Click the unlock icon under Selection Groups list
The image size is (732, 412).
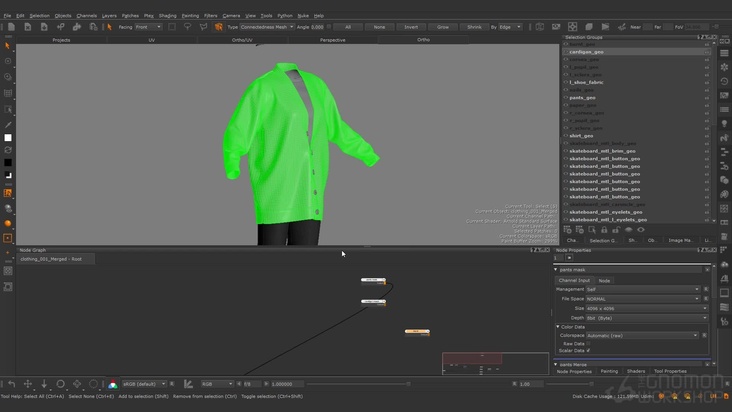tap(616, 230)
